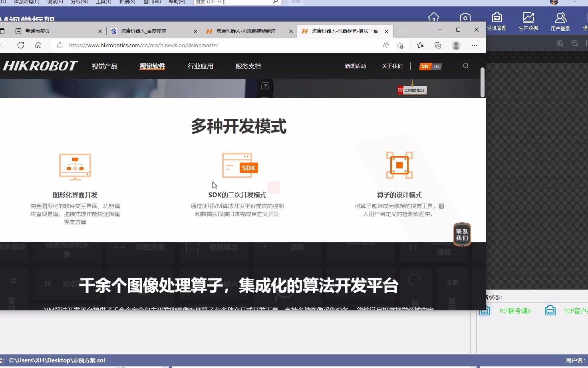Open 扩展(X) menu in VM window
This screenshot has width=588, height=368.
pyautogui.click(x=127, y=2)
